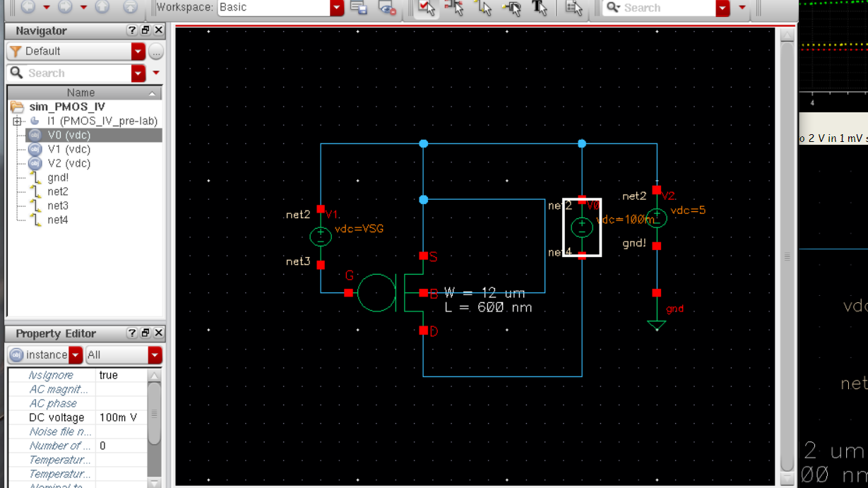Screen dimensions: 868x488
Task: Select V1 (vdc) in the Navigator tree
Action: 69,149
